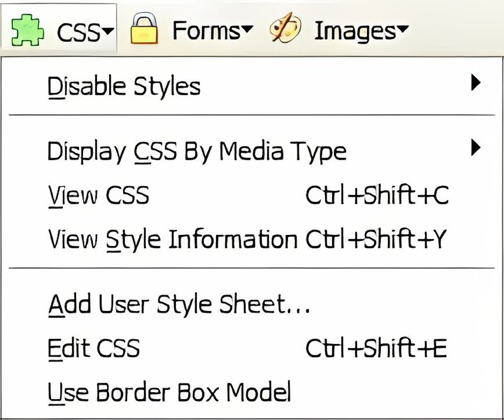Click the Ctrl+Shift+C shortcut text
Viewport: 504px width, 420px height.
tap(377, 196)
